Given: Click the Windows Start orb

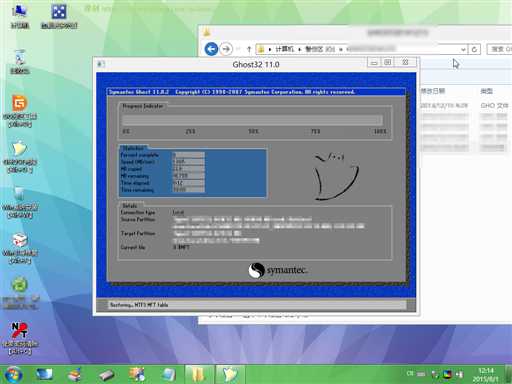Looking at the screenshot, I should click(x=13, y=374).
